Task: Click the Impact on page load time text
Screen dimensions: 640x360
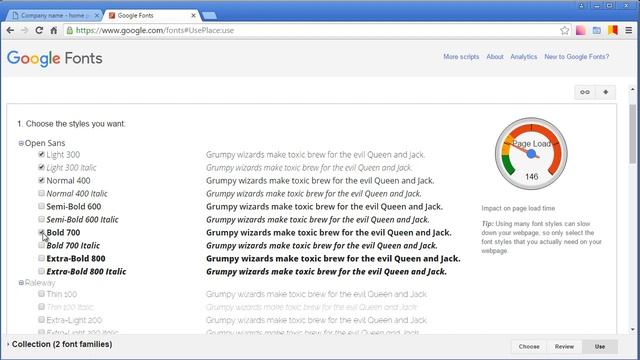Action: tap(518, 208)
